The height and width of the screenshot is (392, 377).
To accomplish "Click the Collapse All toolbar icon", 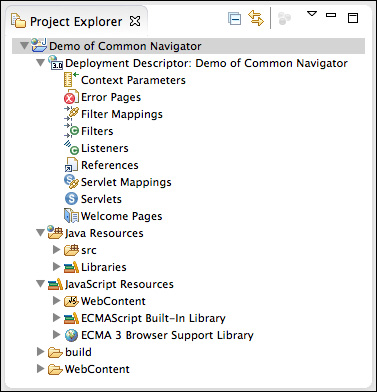I will [235, 18].
